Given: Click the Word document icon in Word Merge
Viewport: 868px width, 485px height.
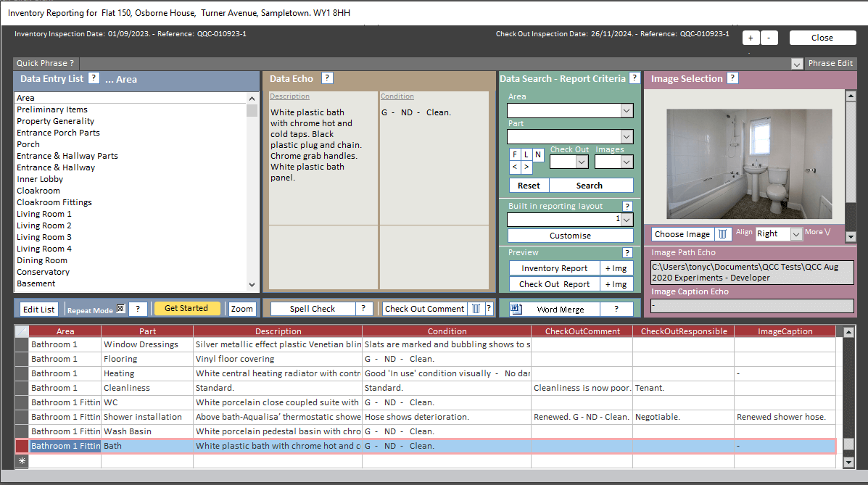Looking at the screenshot, I should [x=516, y=309].
